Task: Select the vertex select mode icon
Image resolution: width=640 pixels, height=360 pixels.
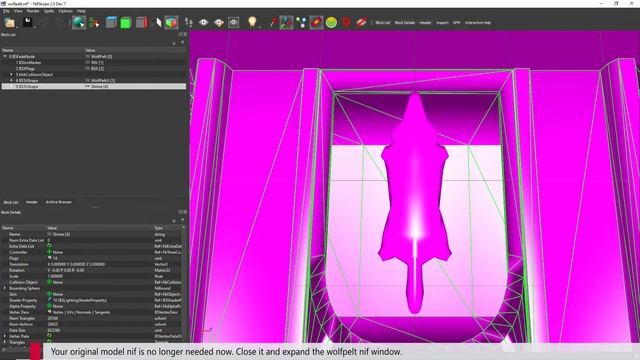Action: coord(94,22)
